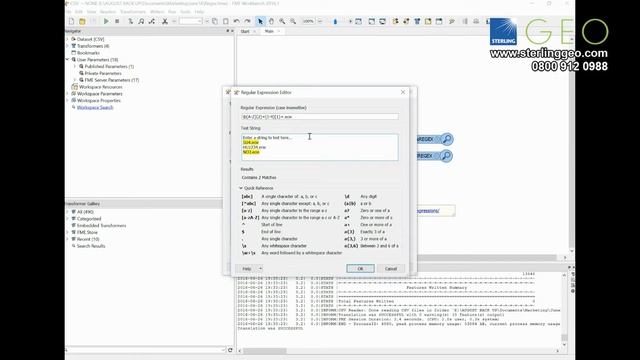Click the blue marker toolbar icon
The height and width of the screenshot is (360, 640).
[335, 21]
